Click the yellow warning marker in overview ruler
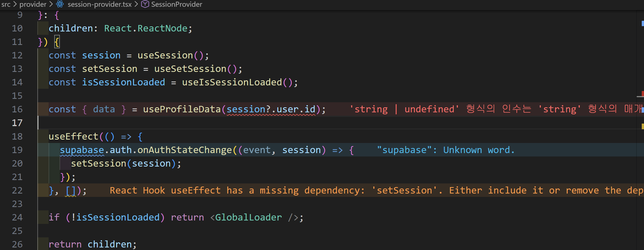Image resolution: width=644 pixels, height=250 pixels. [x=642, y=126]
